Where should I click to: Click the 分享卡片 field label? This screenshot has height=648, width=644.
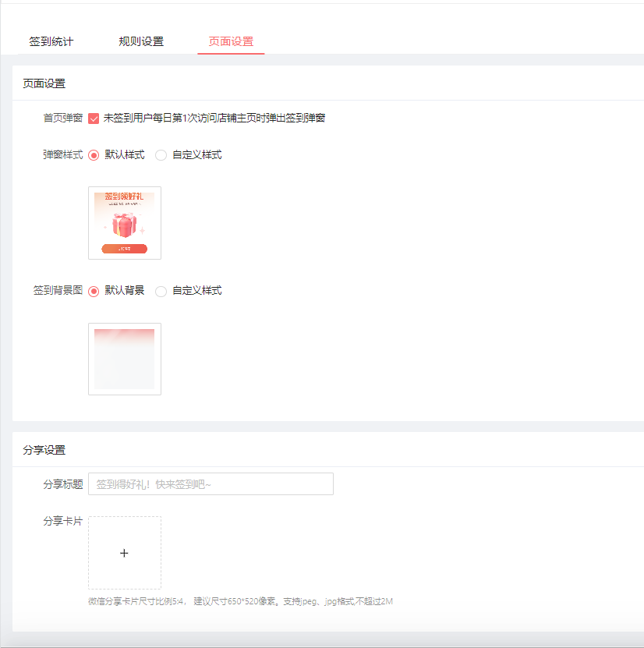pyautogui.click(x=62, y=521)
